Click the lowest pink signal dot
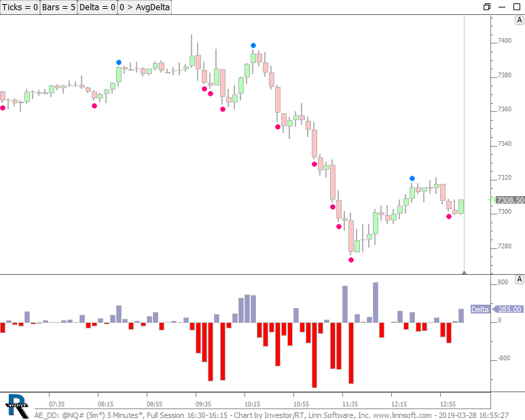525x420 pixels. pos(351,260)
